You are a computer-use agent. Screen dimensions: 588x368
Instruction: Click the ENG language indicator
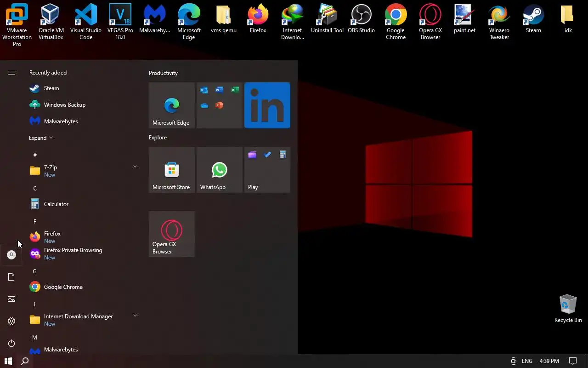click(527, 361)
